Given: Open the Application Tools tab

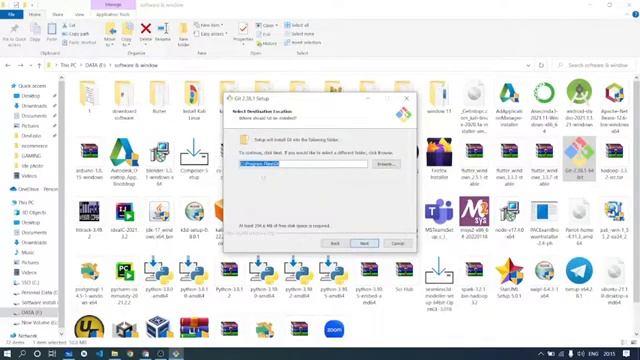Looking at the screenshot, I should (113, 14).
